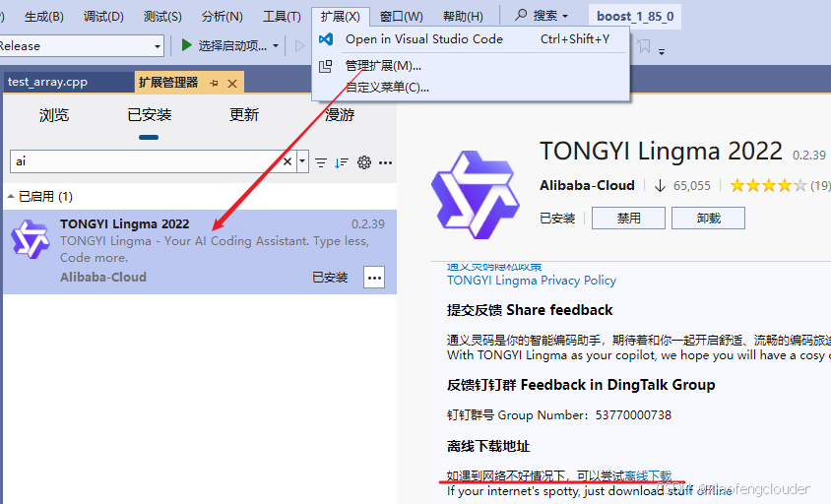Screen dimensions: 831x504
Task: Click the download count icon
Action: 660,185
